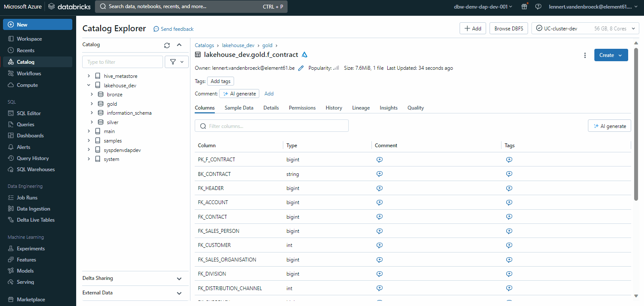This screenshot has width=644, height=306.
Task: Open the UC-cluster-dev compute dropdown
Action: [585, 29]
